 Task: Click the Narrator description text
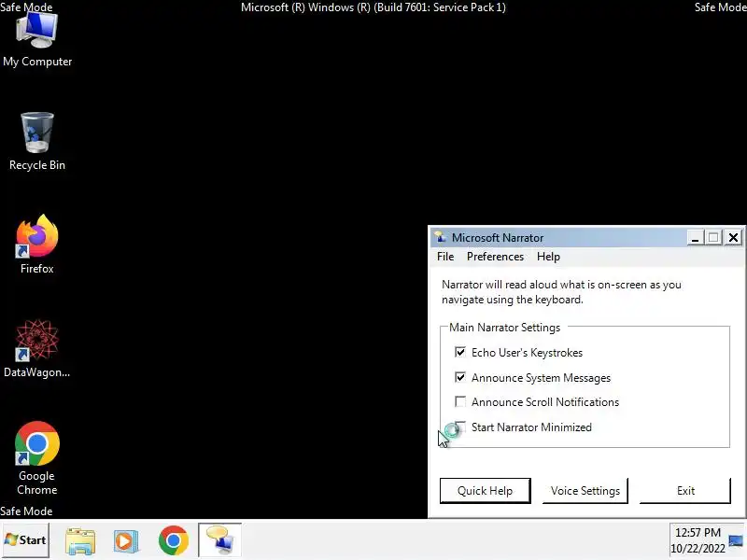[561, 292]
